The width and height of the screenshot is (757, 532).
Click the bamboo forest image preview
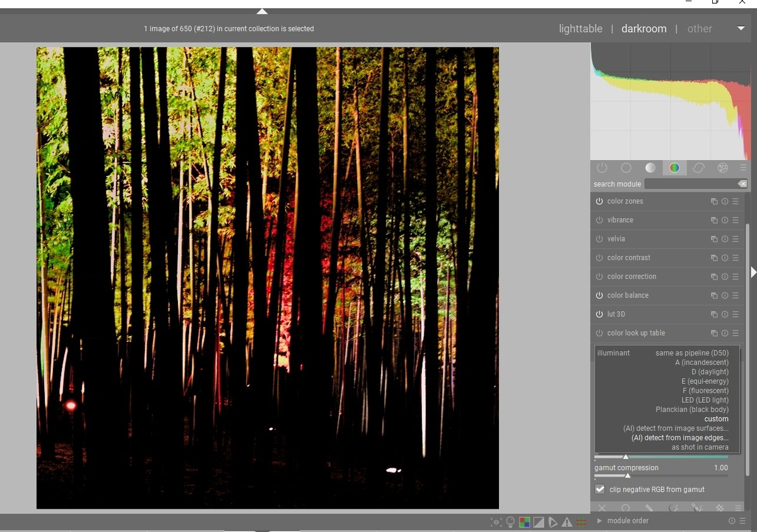(x=267, y=278)
